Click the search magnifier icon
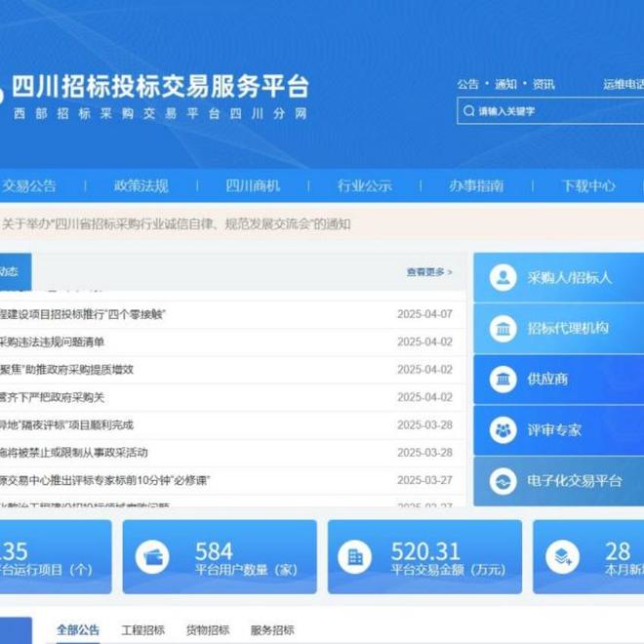The image size is (644, 644). pos(468,111)
